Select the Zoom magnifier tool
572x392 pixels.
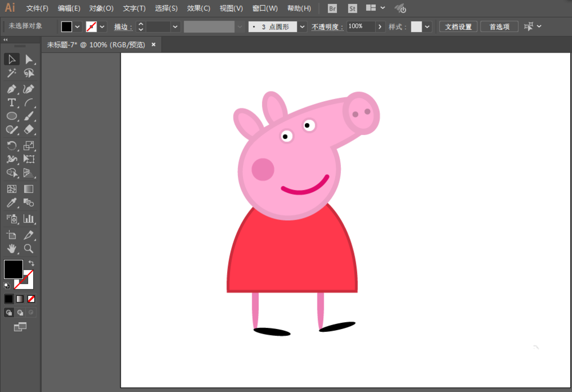(x=29, y=249)
